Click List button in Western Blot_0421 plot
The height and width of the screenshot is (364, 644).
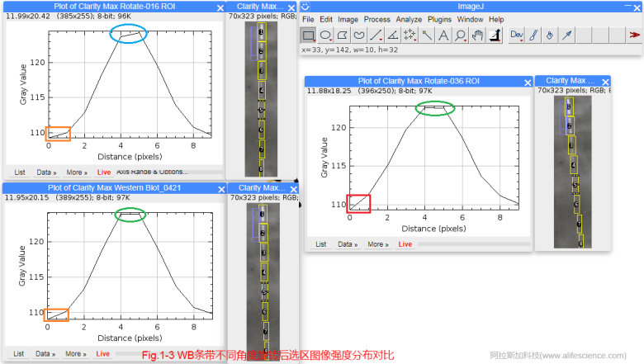click(19, 354)
